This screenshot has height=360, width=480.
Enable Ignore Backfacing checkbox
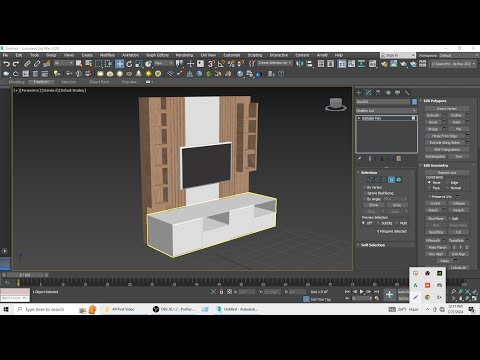click(x=365, y=193)
